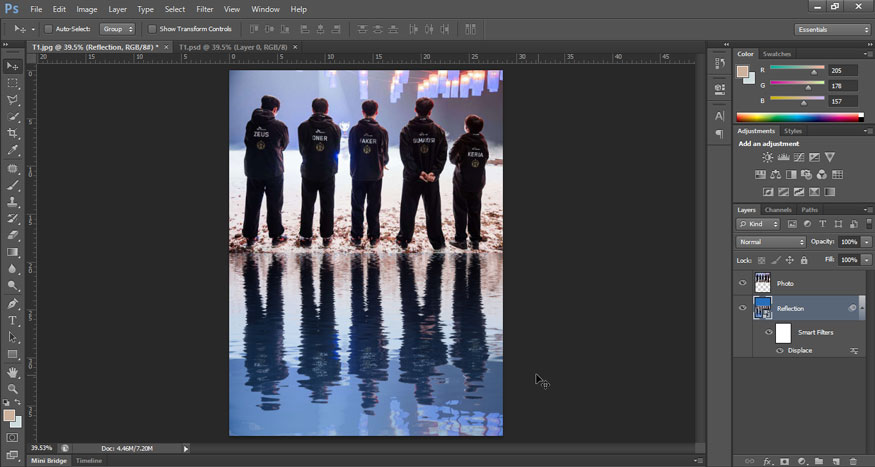Select the Horizontal Type tool
Image resolution: width=875 pixels, height=467 pixels.
tap(13, 321)
